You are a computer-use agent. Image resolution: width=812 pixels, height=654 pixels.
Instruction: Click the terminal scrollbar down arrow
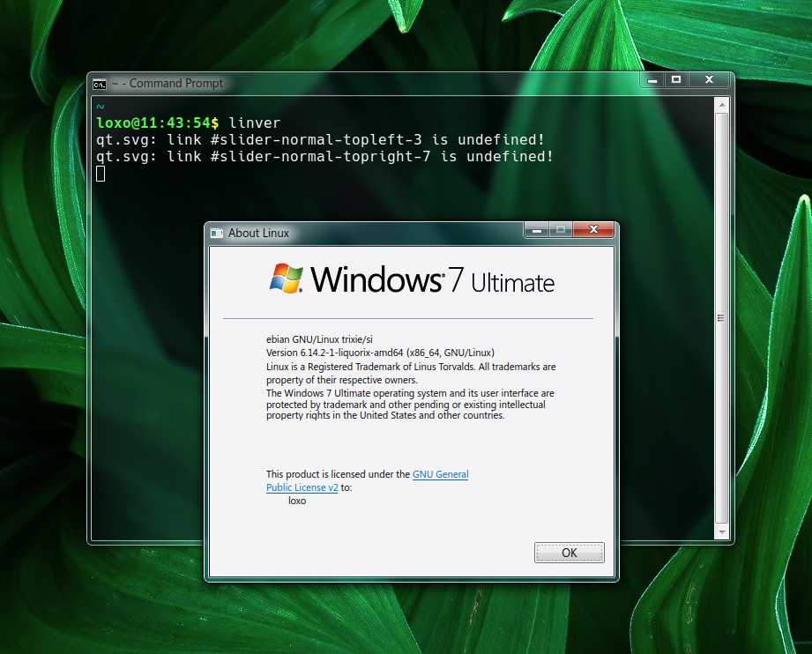click(x=721, y=531)
